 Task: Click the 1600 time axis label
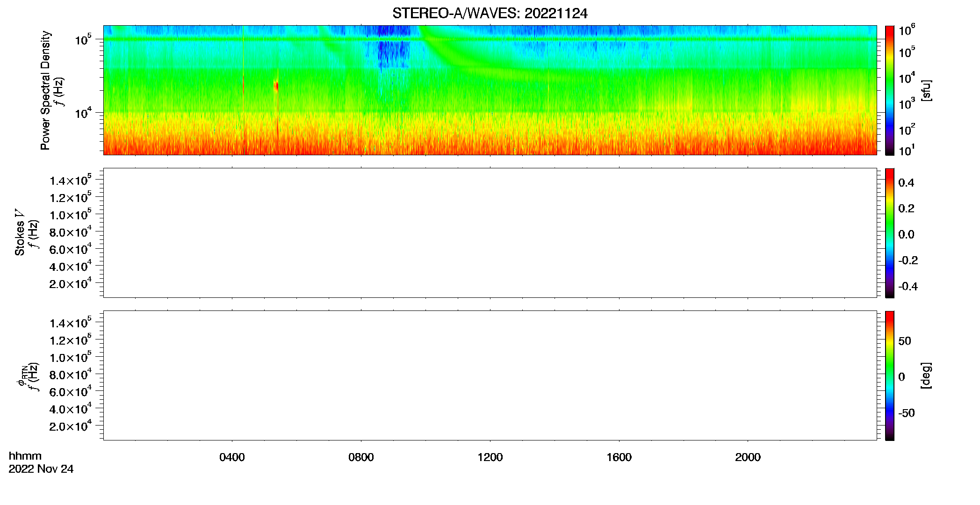619,457
